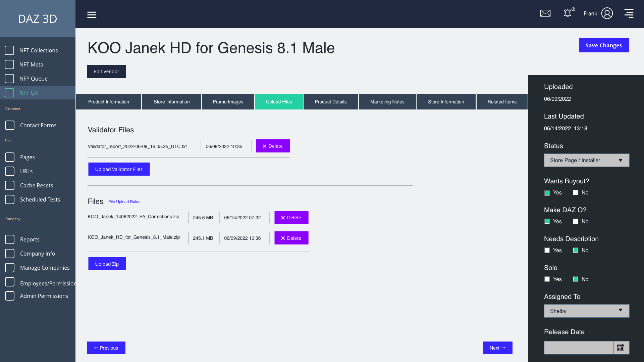Viewport: 644px width, 362px height.
Task: Click the Pages sidebar icon
Action: pyautogui.click(x=10, y=157)
